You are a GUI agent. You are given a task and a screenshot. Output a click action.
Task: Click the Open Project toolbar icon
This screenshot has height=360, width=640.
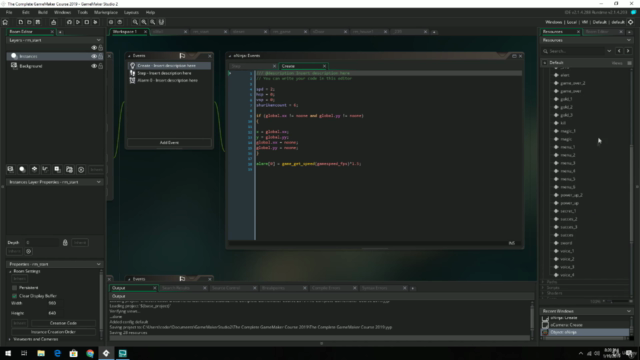[x=29, y=22]
